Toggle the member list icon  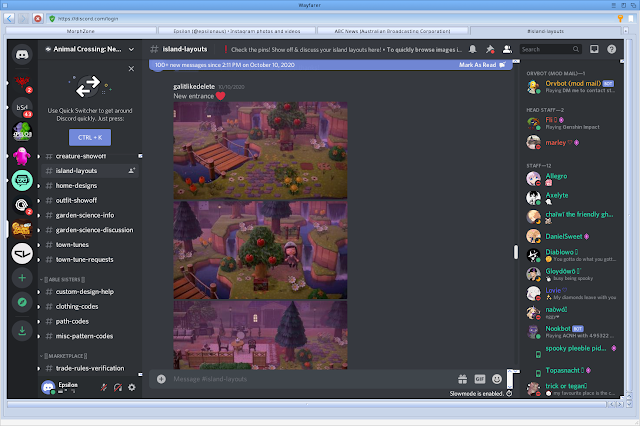click(507, 49)
